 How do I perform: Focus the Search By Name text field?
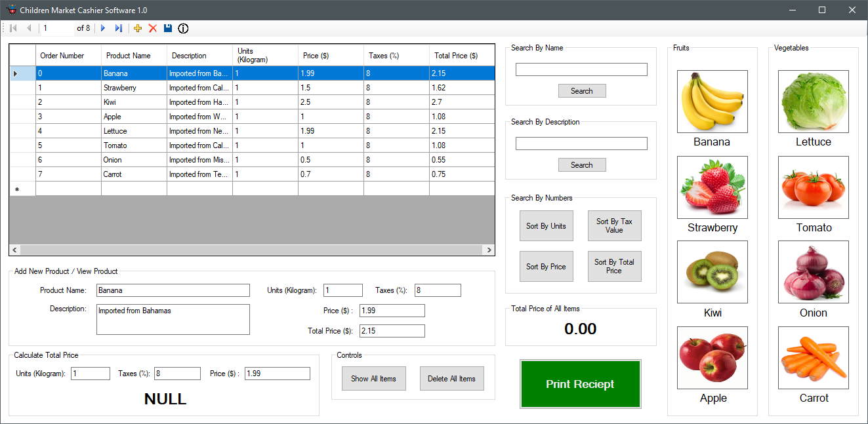[x=581, y=69]
